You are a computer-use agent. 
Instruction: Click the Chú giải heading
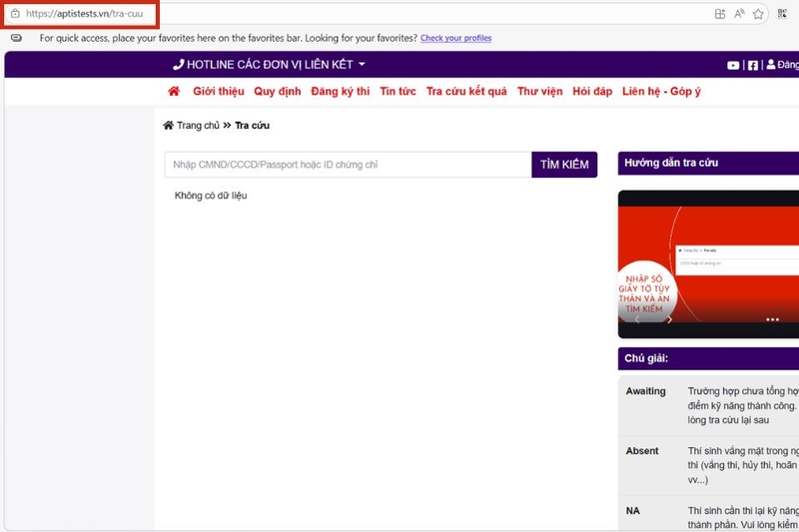(646, 358)
